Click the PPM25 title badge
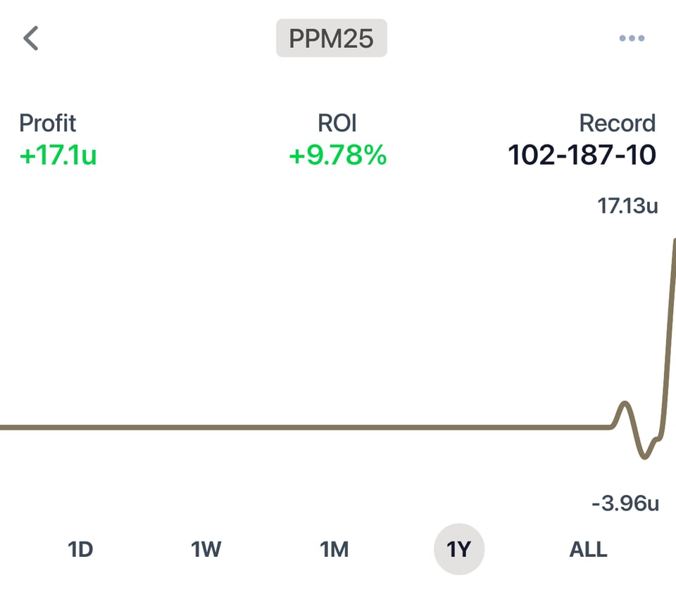The height and width of the screenshot is (616, 676). pyautogui.click(x=332, y=39)
